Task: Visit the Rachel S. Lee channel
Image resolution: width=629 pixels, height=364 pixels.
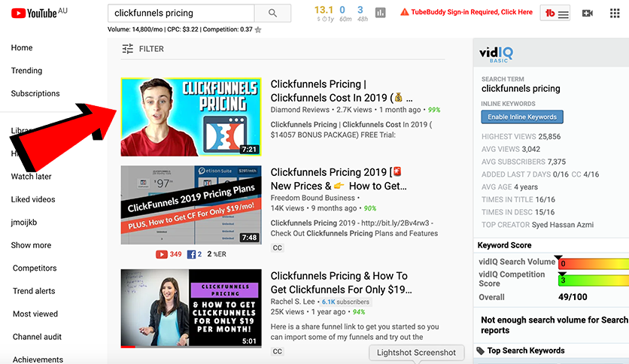Action: point(294,302)
